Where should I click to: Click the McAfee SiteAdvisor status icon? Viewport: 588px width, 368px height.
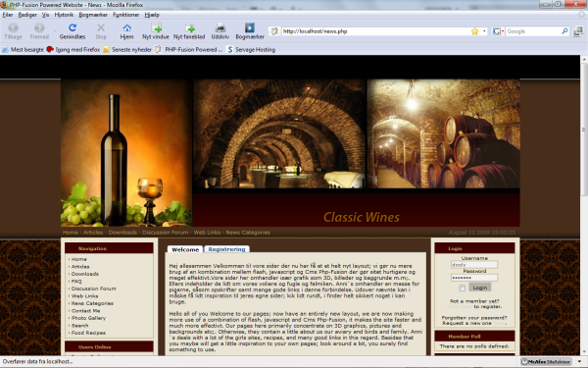coord(546,362)
